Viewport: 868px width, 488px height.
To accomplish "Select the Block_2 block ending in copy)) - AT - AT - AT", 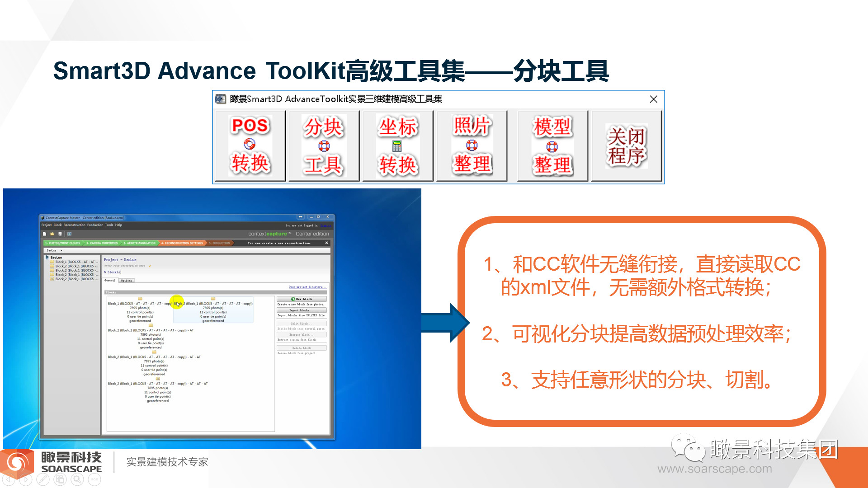I will point(158,390).
